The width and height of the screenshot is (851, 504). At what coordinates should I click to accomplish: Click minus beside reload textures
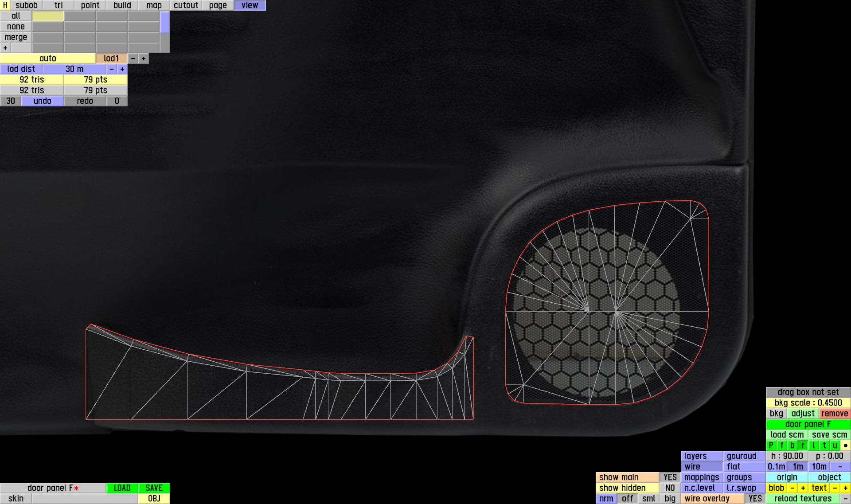point(845,499)
